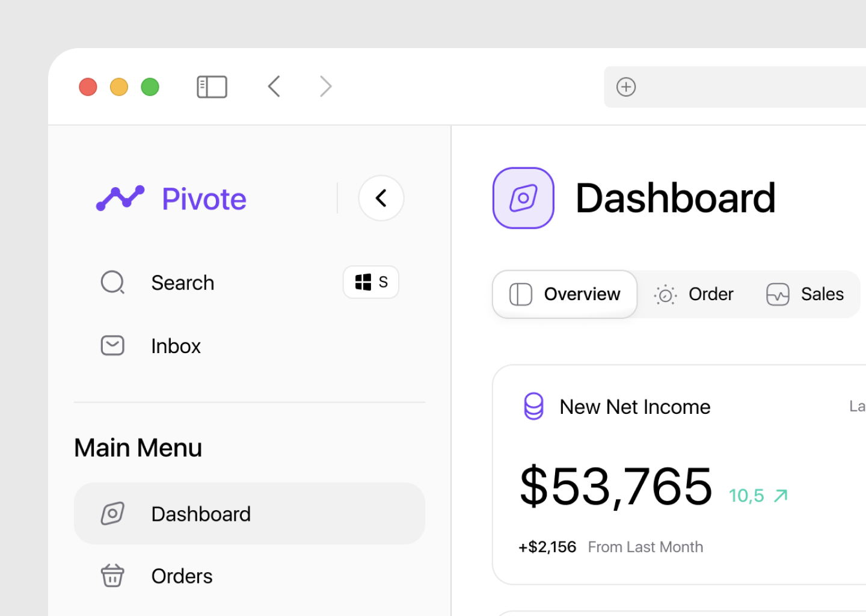Click the sun icon on the Order tab

pyautogui.click(x=665, y=294)
